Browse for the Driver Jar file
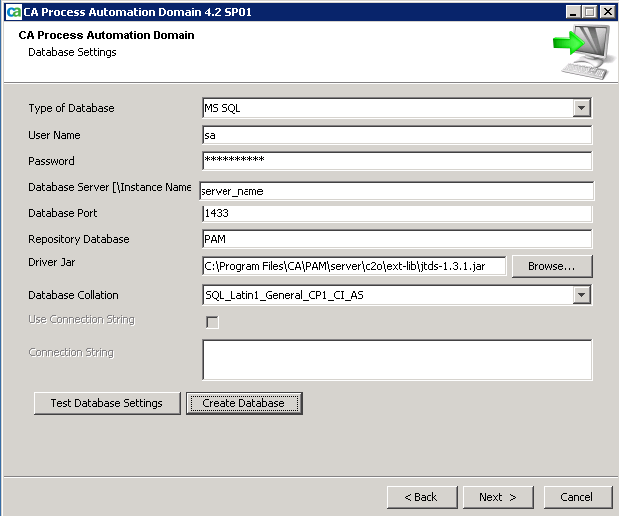Image resolution: width=619 pixels, height=516 pixels. [x=551, y=266]
